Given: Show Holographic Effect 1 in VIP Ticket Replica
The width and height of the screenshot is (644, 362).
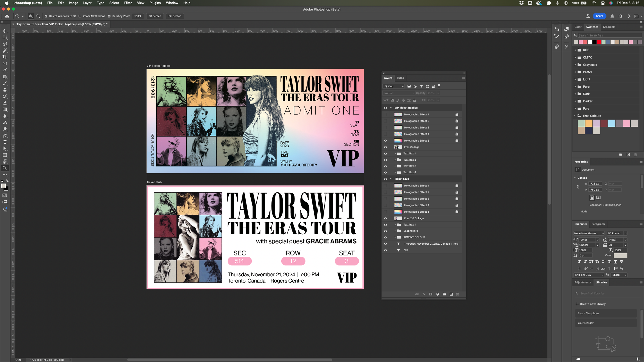Looking at the screenshot, I should (x=385, y=115).
